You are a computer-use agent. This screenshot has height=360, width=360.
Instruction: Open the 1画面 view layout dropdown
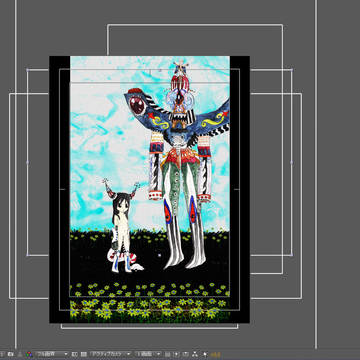tap(148, 354)
